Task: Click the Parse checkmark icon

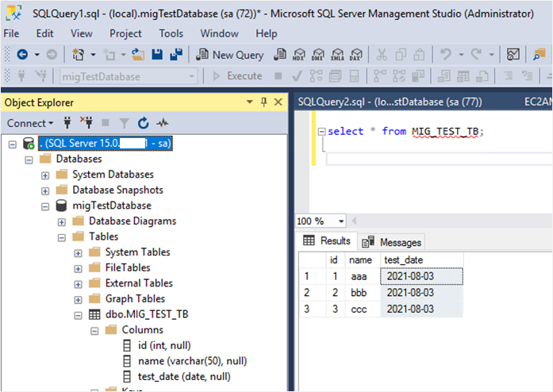Action: (x=297, y=76)
